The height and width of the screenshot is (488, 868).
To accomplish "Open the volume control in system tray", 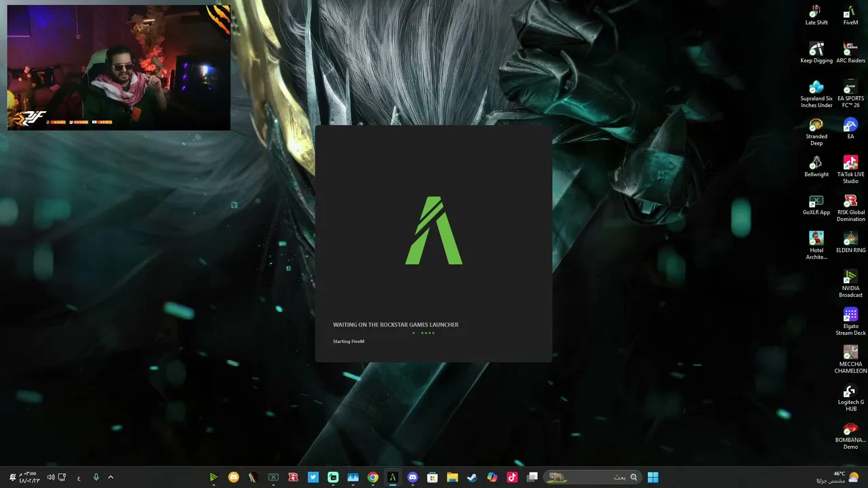I will point(51,477).
